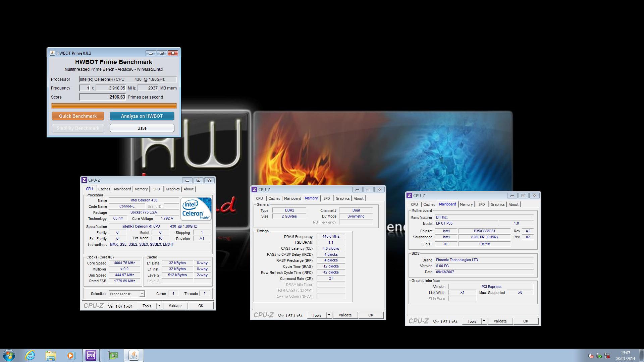Image resolution: width=644 pixels, height=362 pixels.
Task: Click Analyze on HWBOT button
Action: pyautogui.click(x=142, y=116)
